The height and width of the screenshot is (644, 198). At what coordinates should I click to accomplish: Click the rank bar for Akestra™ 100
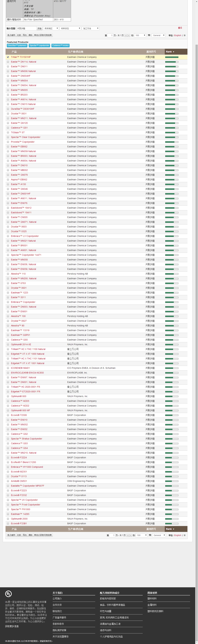pyautogui.click(x=172, y=316)
